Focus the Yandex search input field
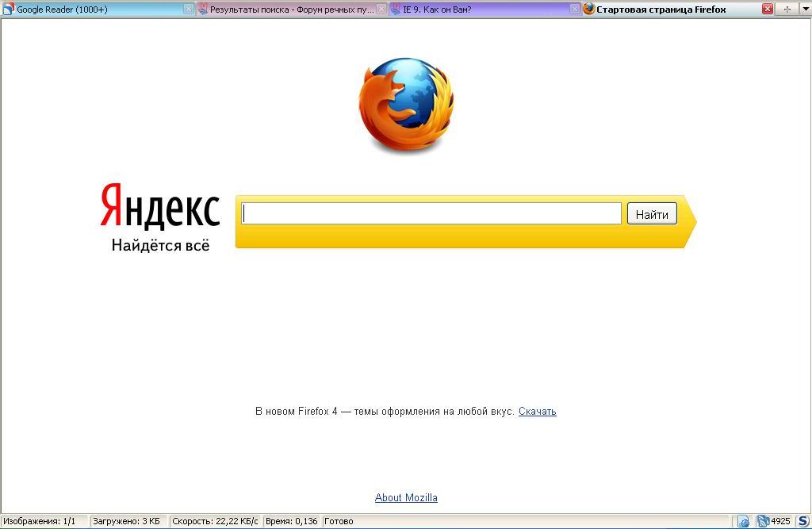812x529 pixels. pos(431,213)
